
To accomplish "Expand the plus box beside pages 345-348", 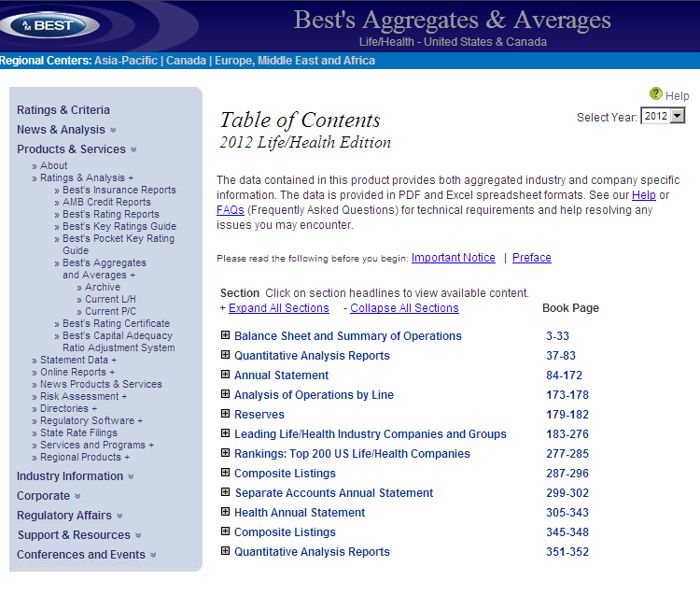I will 226,531.
